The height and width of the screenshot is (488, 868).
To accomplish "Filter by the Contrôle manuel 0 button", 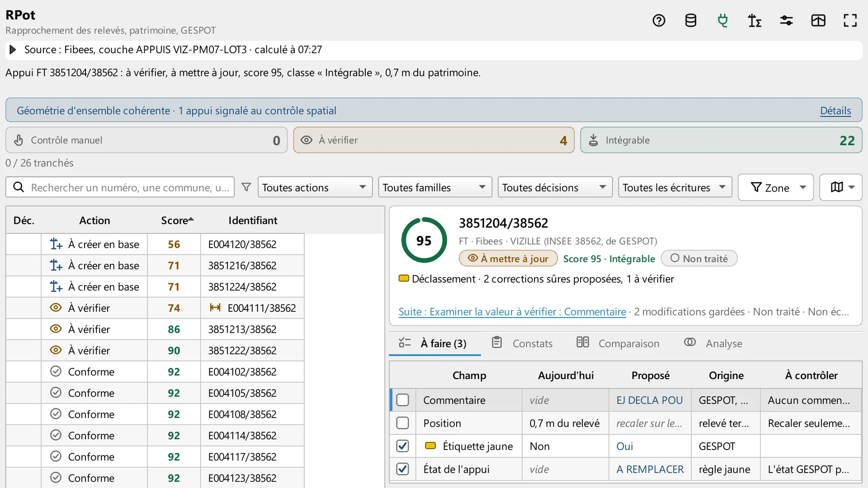I will [146, 140].
